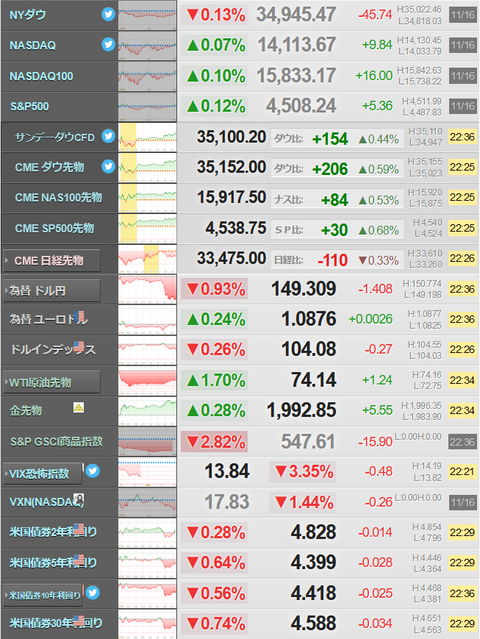Open the 金先物 mini chart
480x639 pixels.
tap(148, 411)
